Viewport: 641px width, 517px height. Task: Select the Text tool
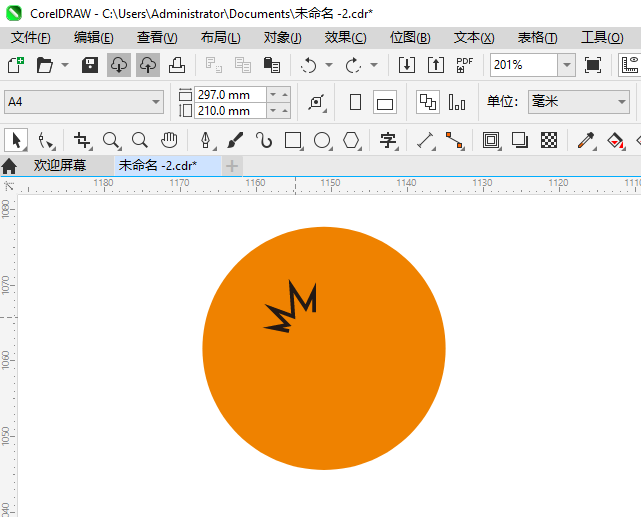click(x=388, y=141)
